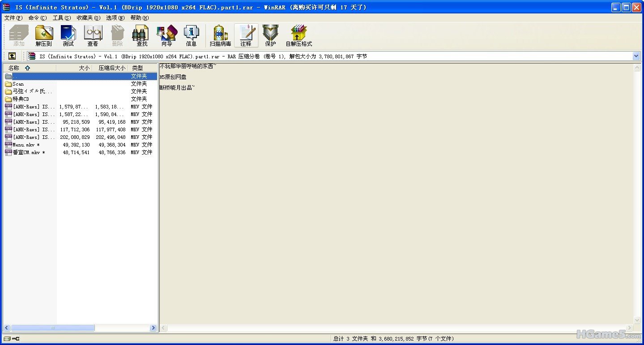Open the 收藏夹 (Favorites) menu
The height and width of the screenshot is (345, 644).
click(x=88, y=18)
